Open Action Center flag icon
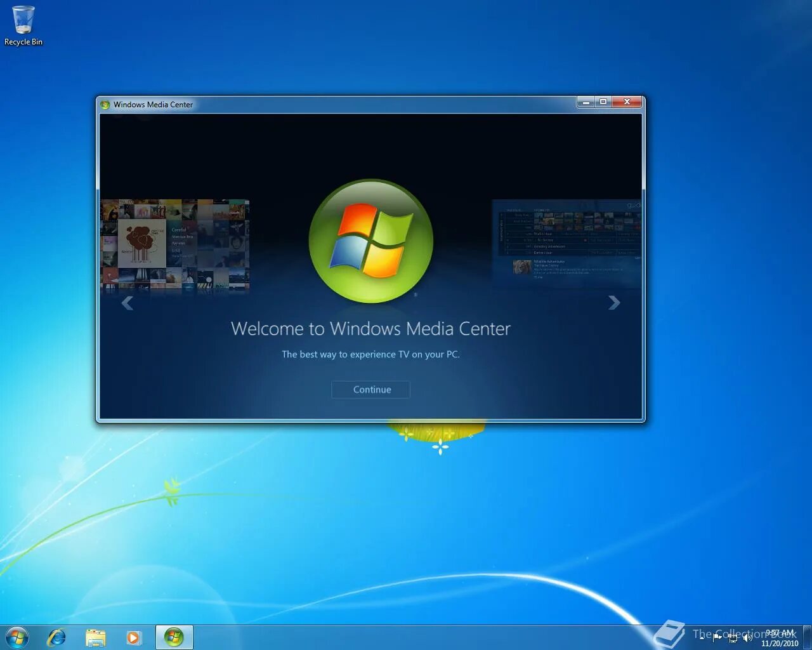This screenshot has height=650, width=812. click(x=717, y=638)
